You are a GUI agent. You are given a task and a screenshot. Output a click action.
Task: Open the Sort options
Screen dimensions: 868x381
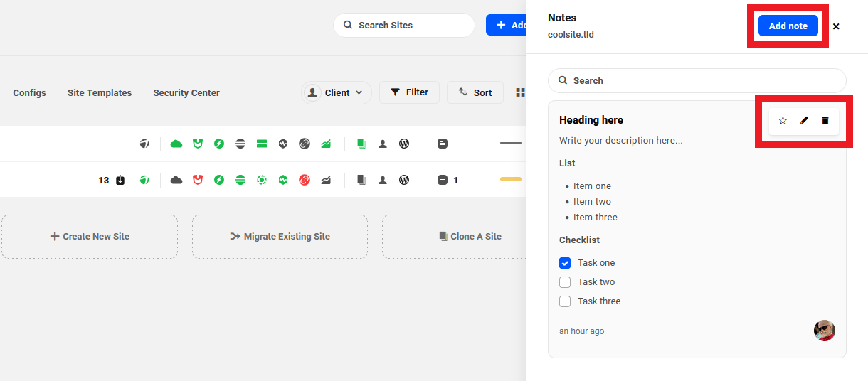click(475, 92)
